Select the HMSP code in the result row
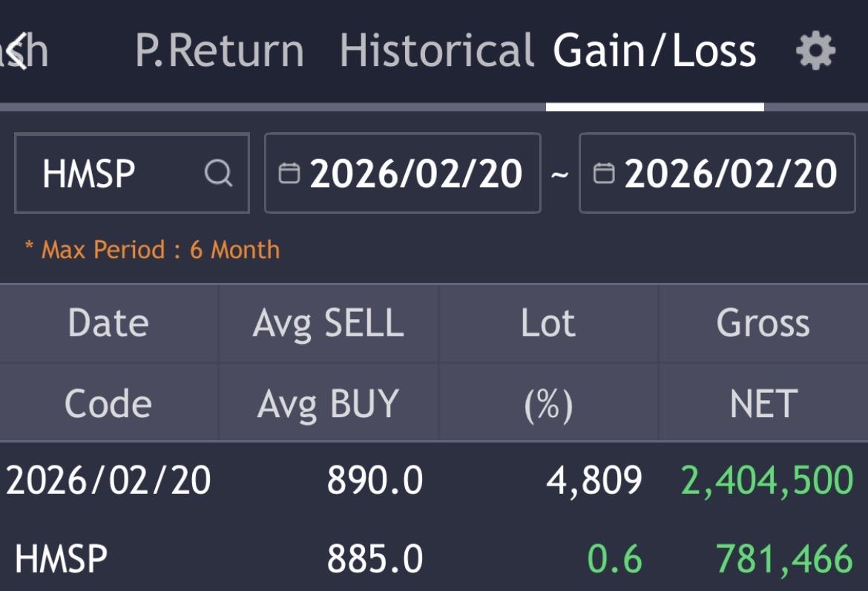 tap(61, 559)
